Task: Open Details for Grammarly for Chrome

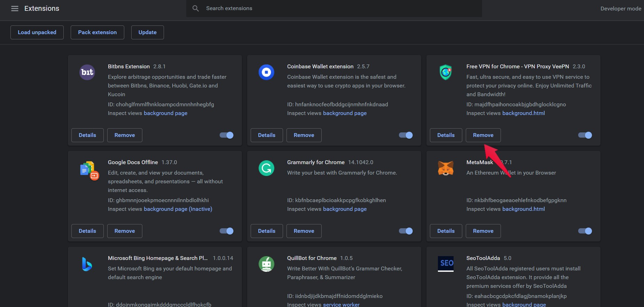Action: [267, 231]
